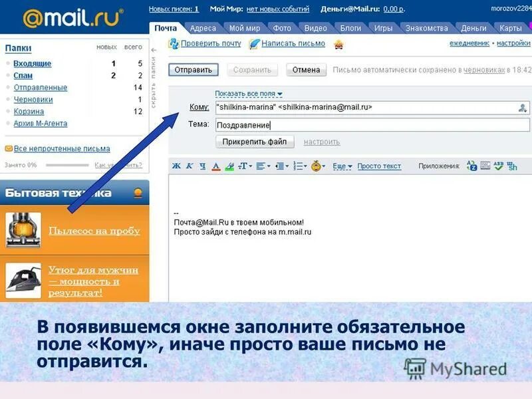Open the настройки link

[x=513, y=43]
